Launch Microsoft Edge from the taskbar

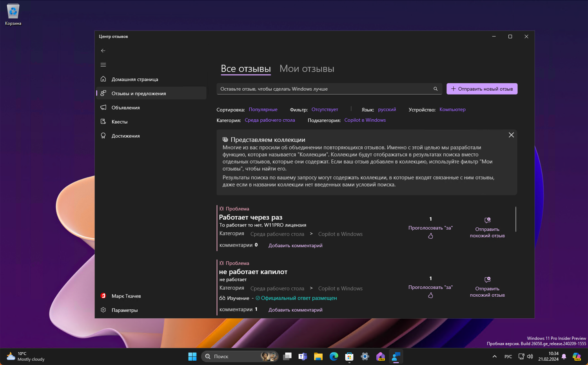pyautogui.click(x=334, y=356)
